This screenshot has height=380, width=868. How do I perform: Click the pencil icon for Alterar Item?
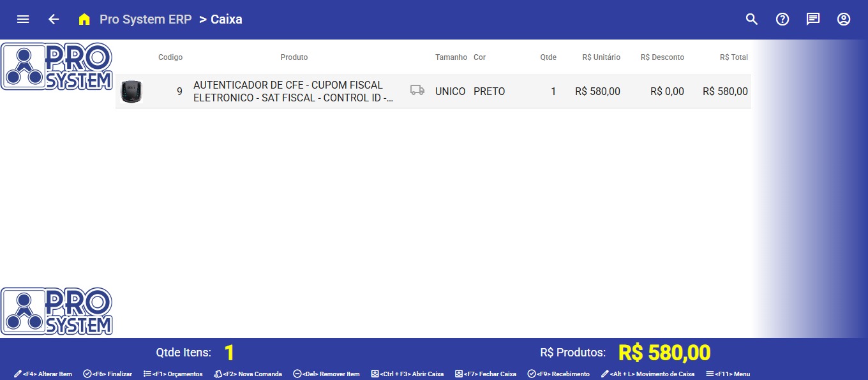point(18,374)
